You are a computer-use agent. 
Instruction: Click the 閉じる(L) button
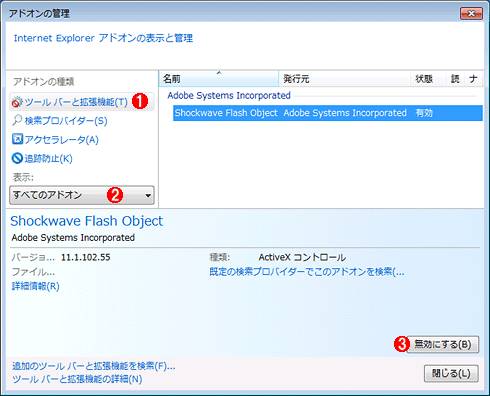451,373
